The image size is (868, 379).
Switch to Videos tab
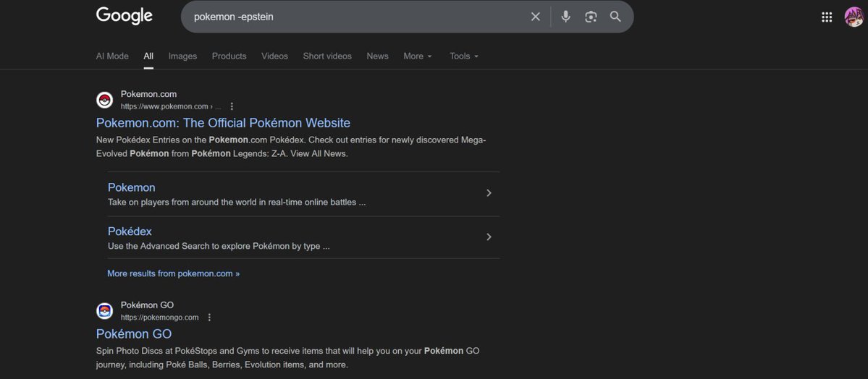click(x=274, y=56)
